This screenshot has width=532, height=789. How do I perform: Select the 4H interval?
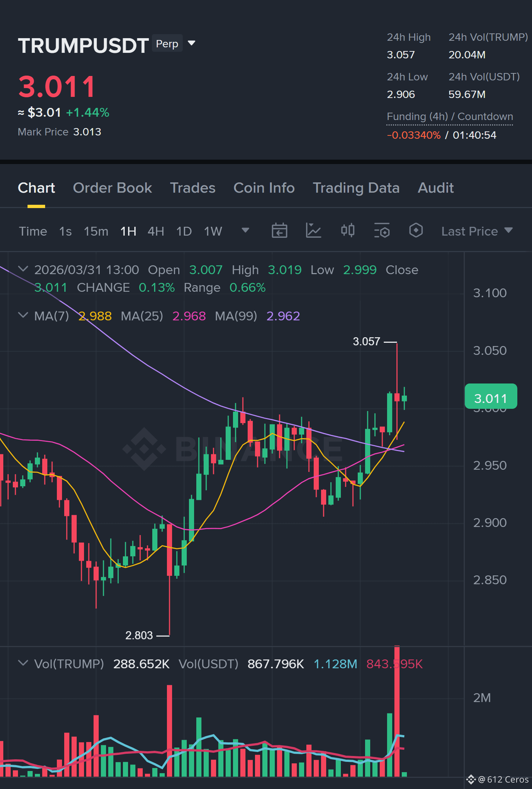point(156,231)
